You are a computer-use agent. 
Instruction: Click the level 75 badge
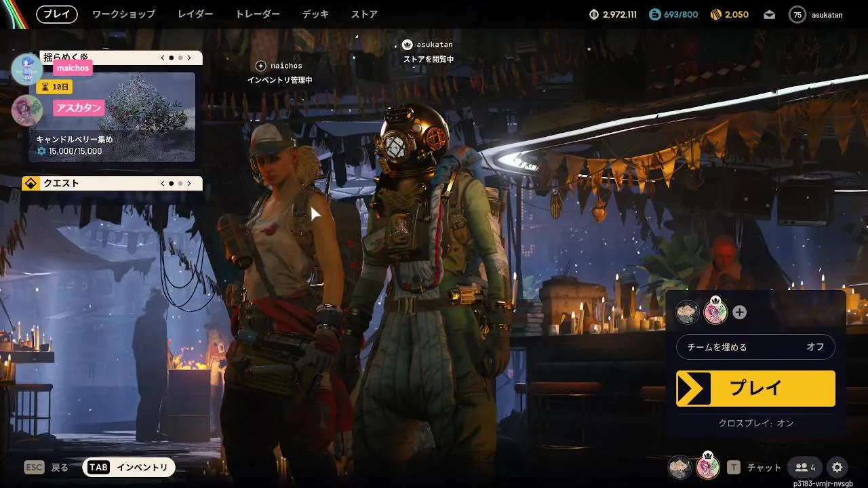point(797,14)
